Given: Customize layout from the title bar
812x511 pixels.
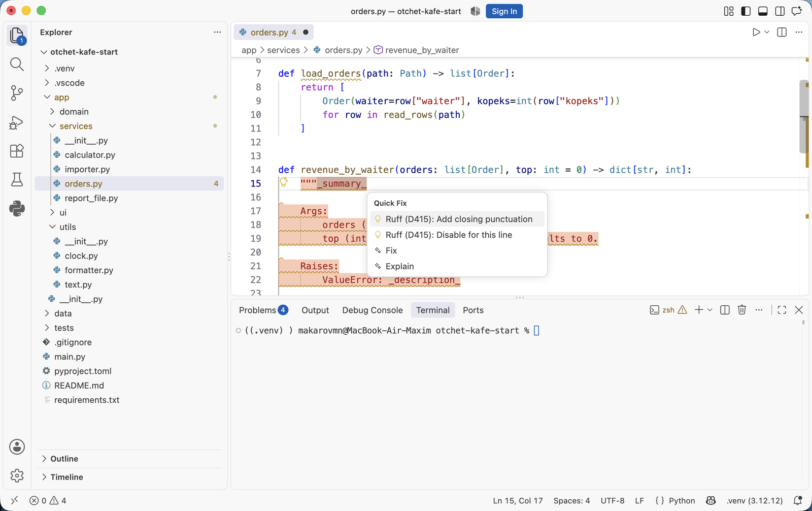Looking at the screenshot, I should coord(729,11).
